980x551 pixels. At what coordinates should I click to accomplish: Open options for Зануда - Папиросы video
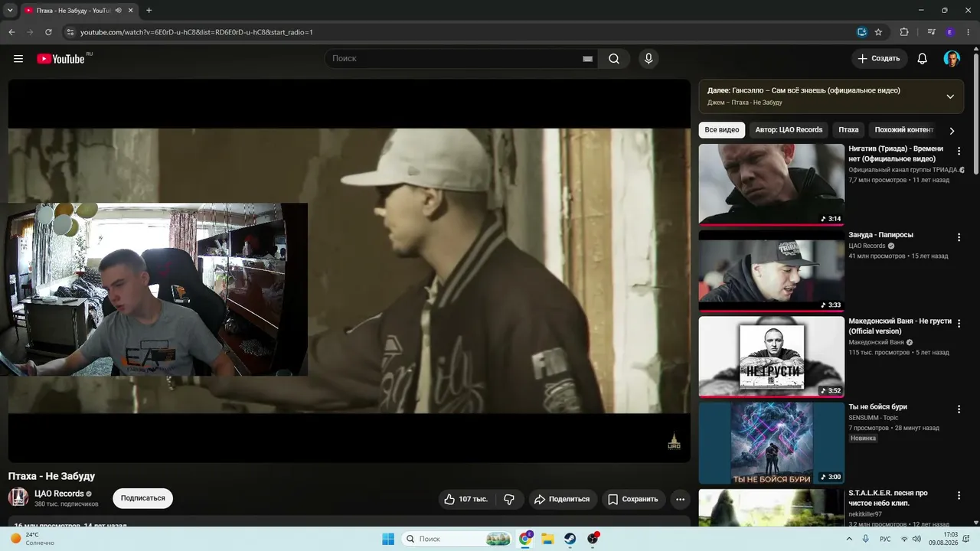coord(959,237)
